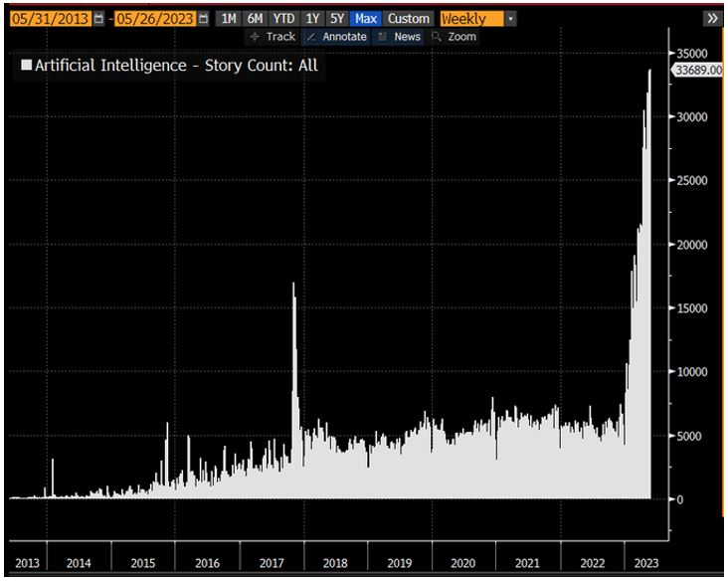728x581 pixels.
Task: Click the 2019 x-axis label
Action: [400, 563]
